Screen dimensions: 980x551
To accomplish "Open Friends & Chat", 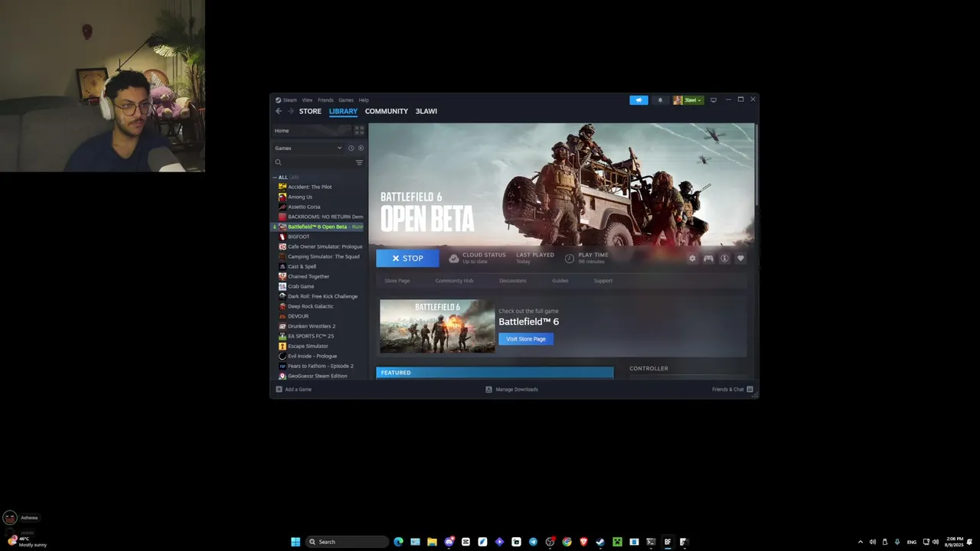I will (x=733, y=390).
